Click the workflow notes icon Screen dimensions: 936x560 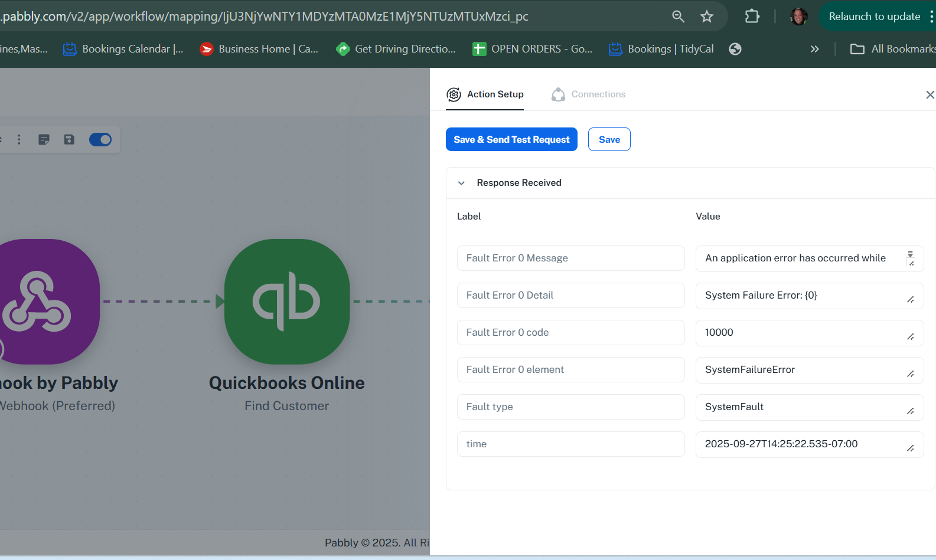44,139
